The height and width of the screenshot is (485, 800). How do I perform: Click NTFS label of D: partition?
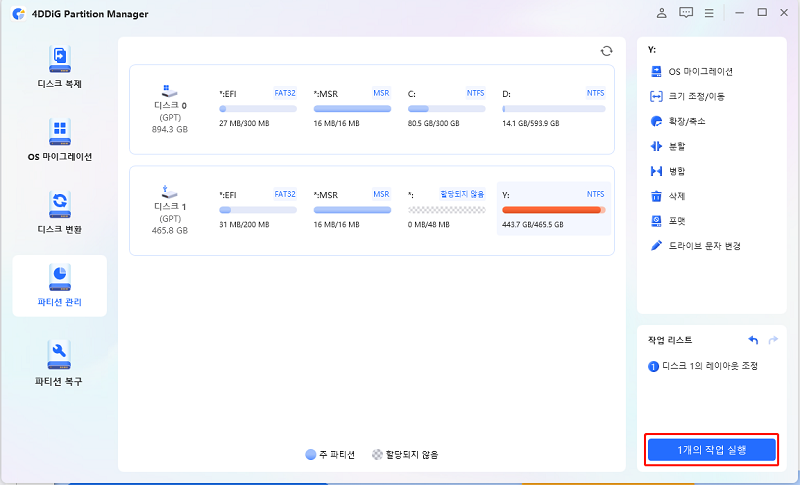pos(595,93)
